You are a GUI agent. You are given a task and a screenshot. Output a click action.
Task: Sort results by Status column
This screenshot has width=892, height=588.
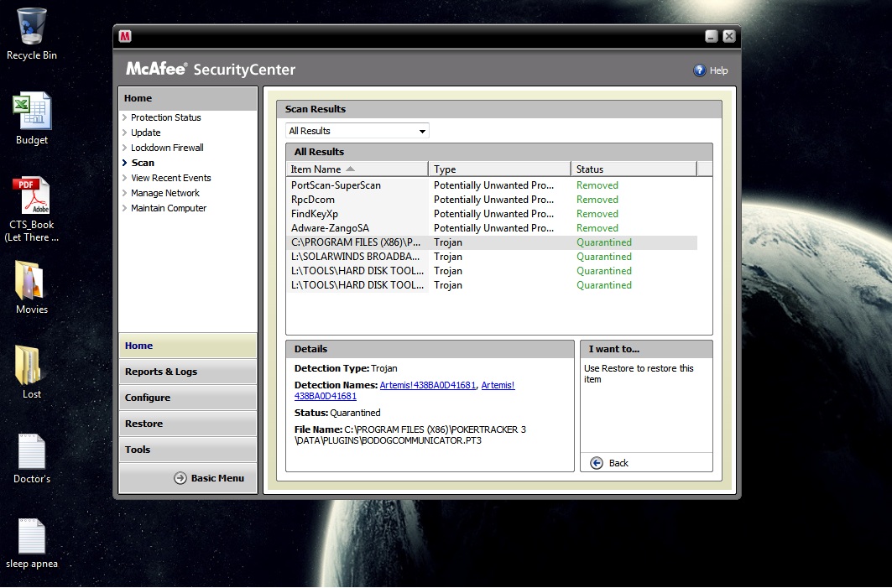[634, 169]
